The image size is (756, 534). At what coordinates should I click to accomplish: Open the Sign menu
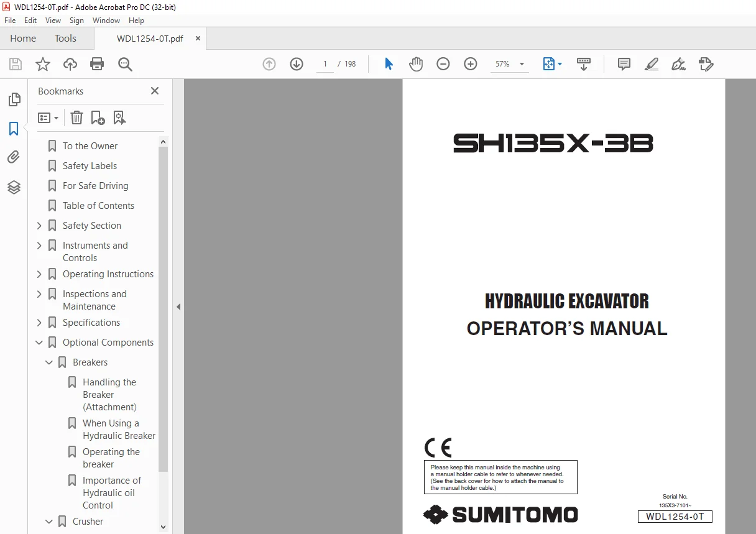(76, 21)
